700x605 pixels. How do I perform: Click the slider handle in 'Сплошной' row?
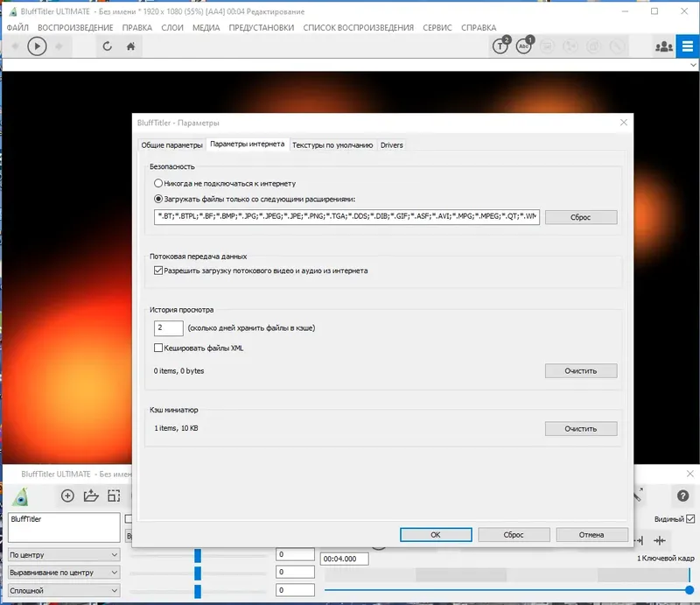pos(198,591)
